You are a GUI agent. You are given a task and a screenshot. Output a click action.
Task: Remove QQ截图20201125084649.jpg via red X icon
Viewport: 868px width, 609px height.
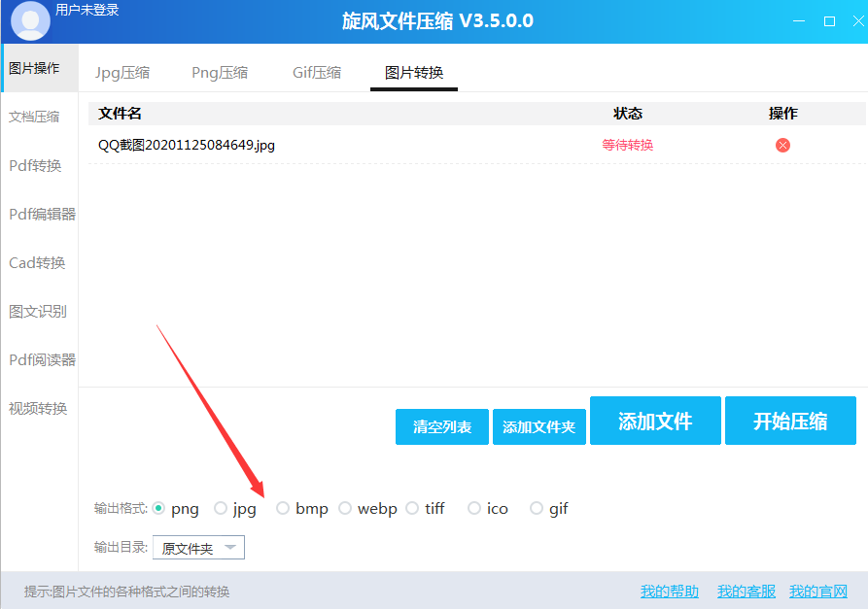(x=781, y=144)
